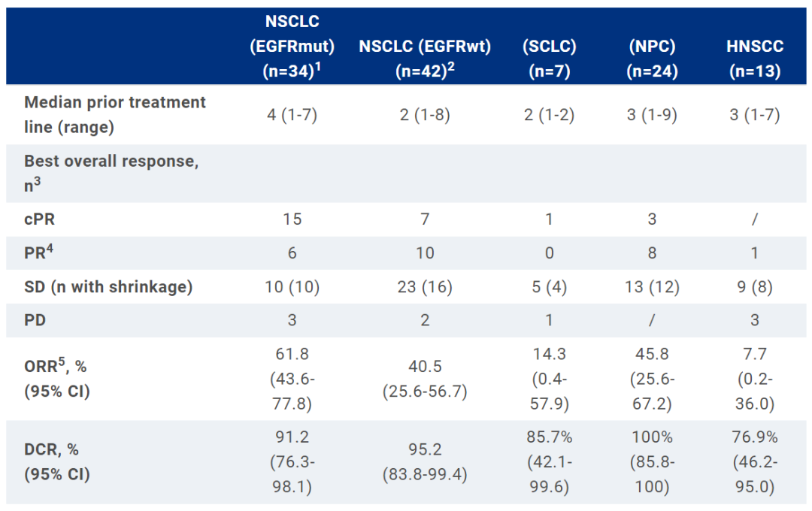This screenshot has width=812, height=511.
Task: Click the PD row label
Action: [x=35, y=320]
